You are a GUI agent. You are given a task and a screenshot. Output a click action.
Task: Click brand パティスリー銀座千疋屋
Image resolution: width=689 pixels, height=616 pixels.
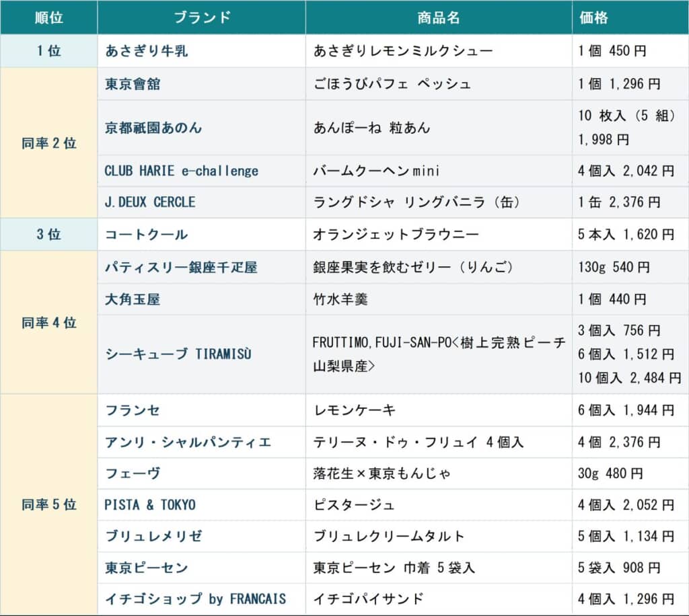point(181,267)
